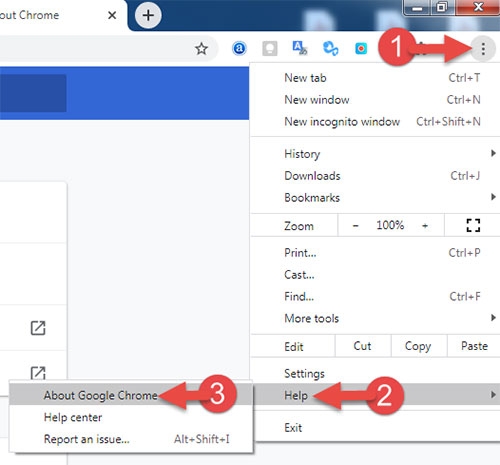Decrease zoom with the minus button
The image size is (500, 465).
[x=356, y=226]
